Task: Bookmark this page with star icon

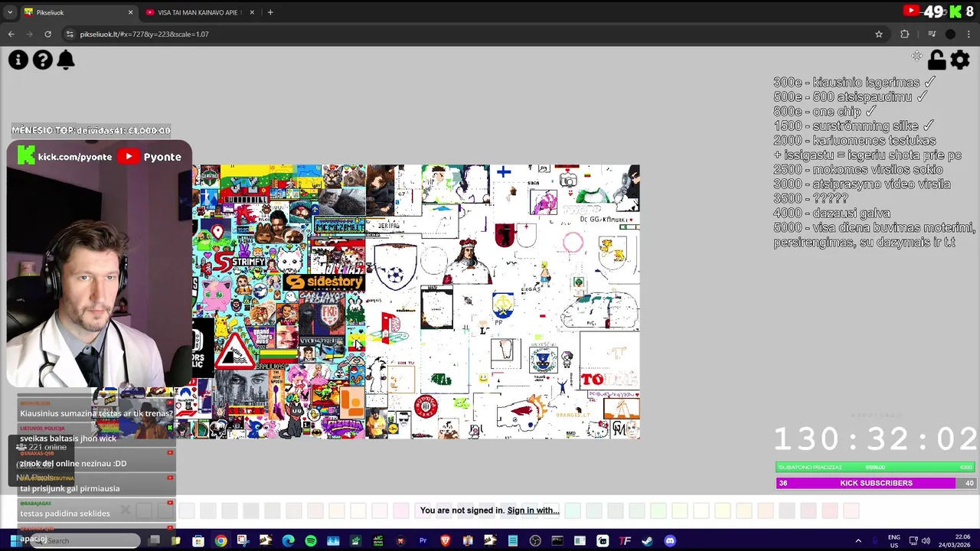Action: coord(879,34)
